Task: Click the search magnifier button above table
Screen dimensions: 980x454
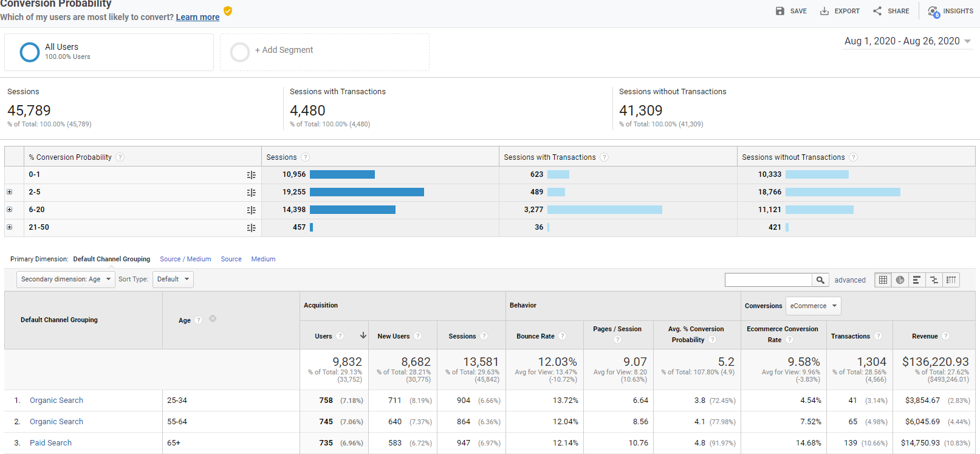Action: (820, 280)
